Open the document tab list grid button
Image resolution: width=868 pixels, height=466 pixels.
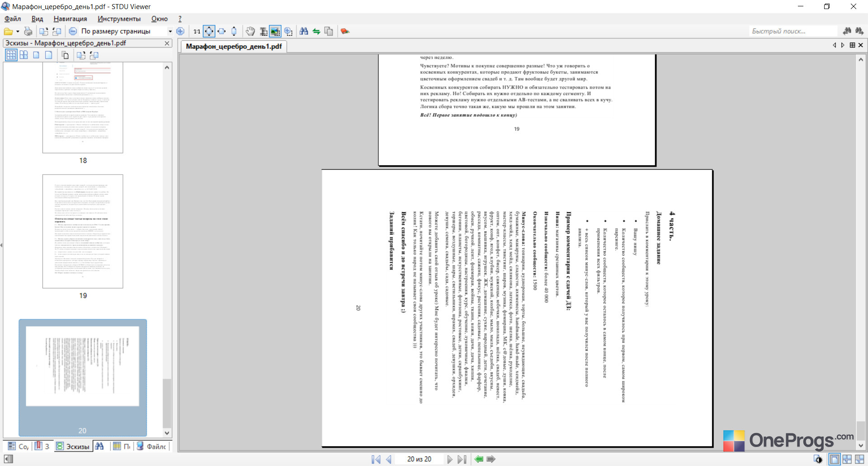(852, 45)
